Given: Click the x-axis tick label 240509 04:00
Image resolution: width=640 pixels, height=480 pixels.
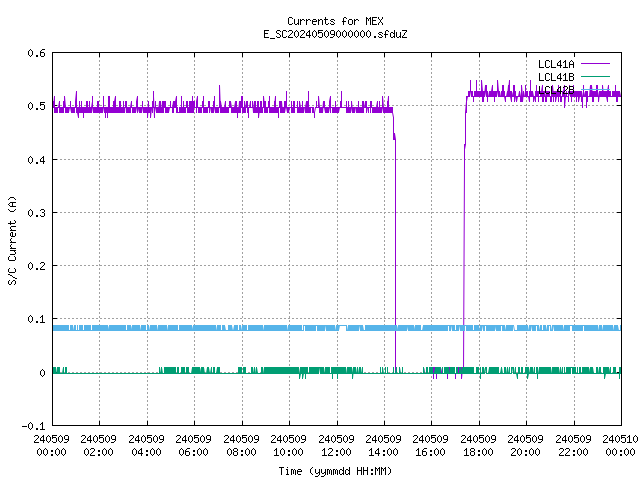Looking at the screenshot, I should tap(146, 445).
